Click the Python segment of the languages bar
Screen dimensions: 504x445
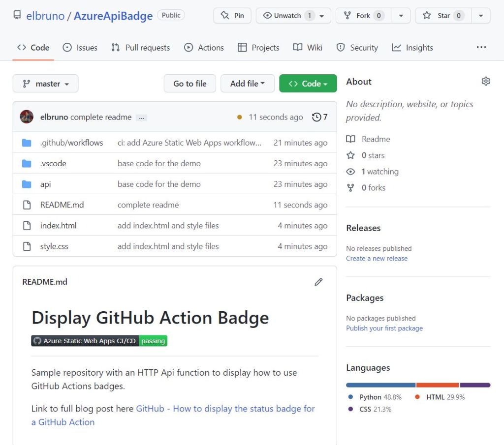coord(380,385)
